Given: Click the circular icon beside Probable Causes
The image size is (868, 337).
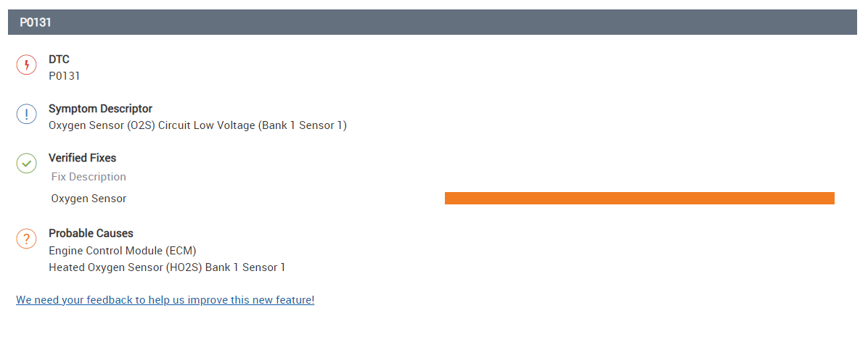Looking at the screenshot, I should pos(26,238).
